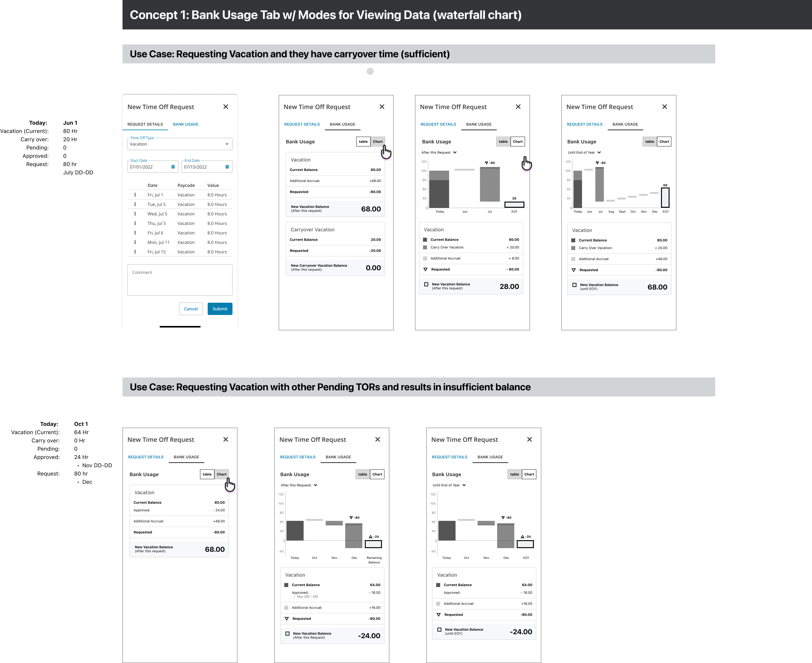Viewport: 812px width, 663px height.
Task: Switch to table in the Remaining Balance chart panel
Action: (x=362, y=474)
